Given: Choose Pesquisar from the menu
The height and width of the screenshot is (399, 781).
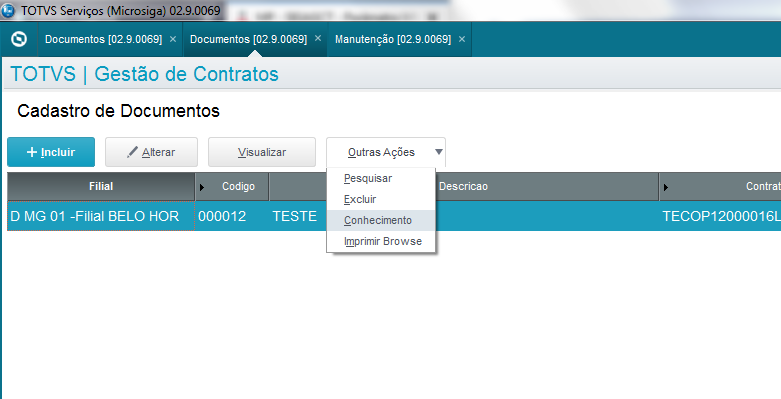Looking at the screenshot, I should 381,178.
